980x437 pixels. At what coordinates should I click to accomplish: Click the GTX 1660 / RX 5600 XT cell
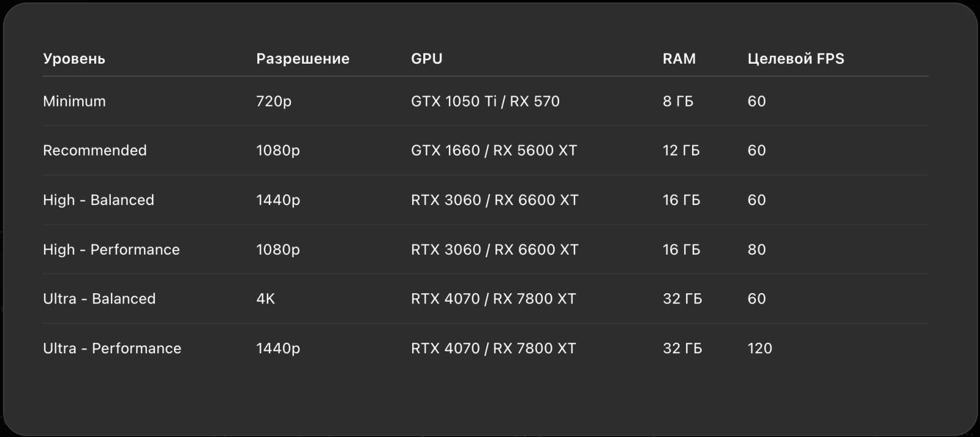click(494, 151)
